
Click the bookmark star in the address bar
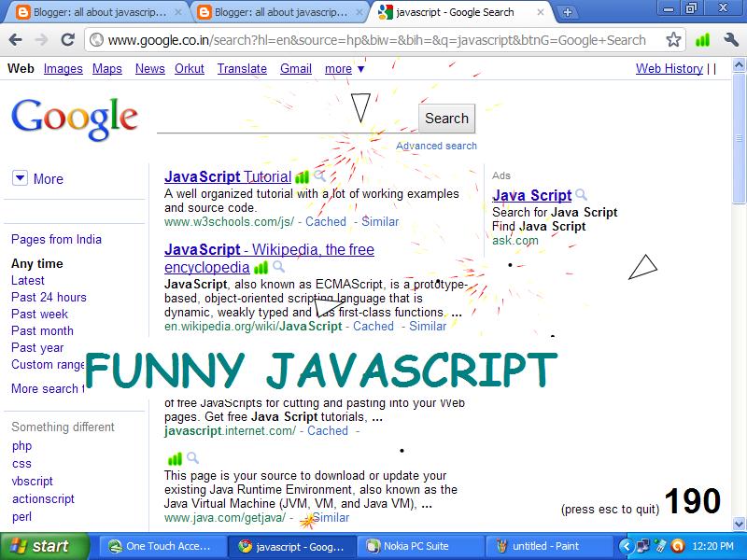pos(672,40)
